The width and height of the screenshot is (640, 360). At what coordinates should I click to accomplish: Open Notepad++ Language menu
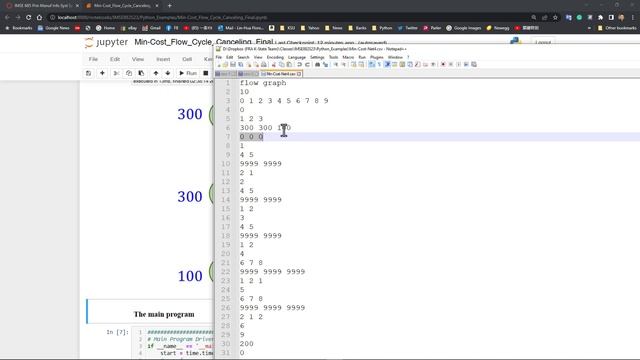click(x=297, y=57)
